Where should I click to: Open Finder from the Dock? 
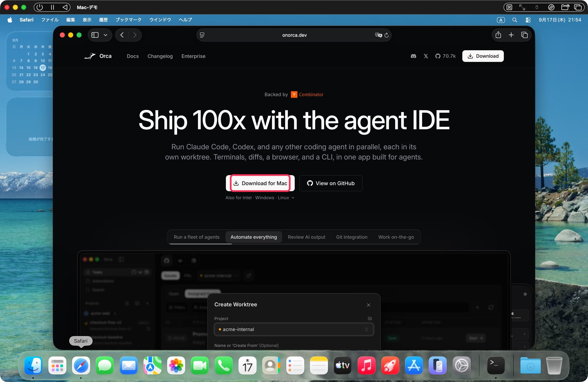(33, 365)
